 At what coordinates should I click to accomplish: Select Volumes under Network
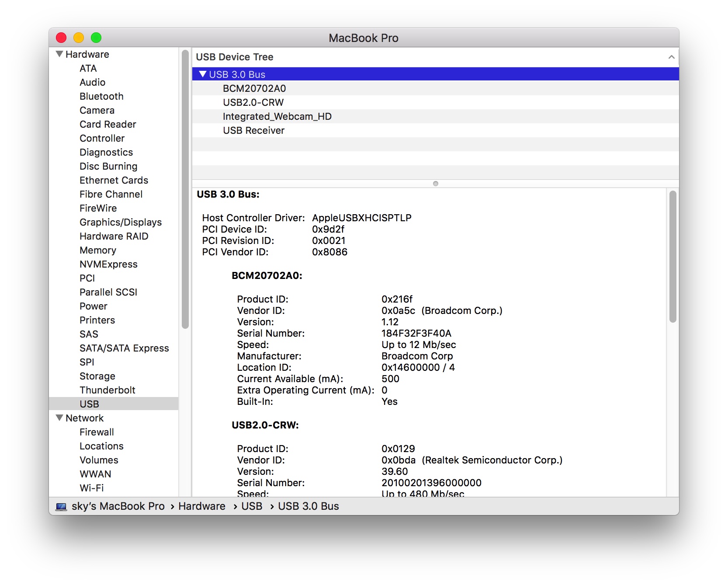coord(99,460)
